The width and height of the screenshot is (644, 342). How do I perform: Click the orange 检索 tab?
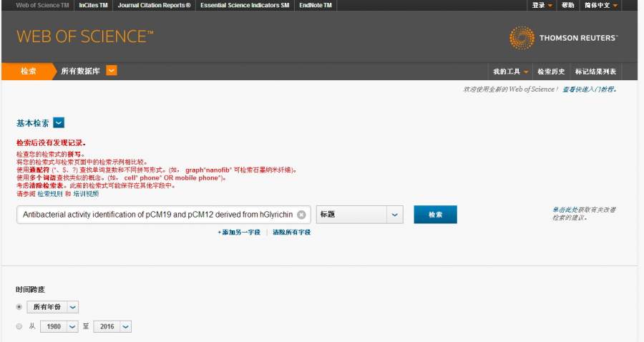pos(29,71)
